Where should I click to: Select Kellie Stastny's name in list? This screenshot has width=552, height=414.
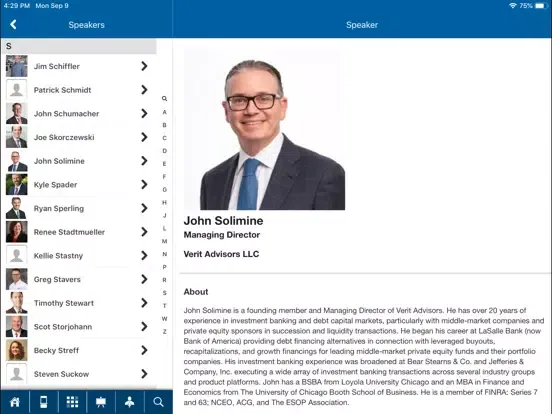[58, 256]
